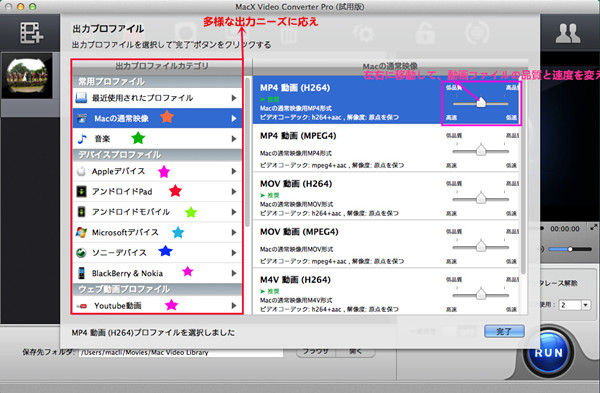This screenshot has height=393, width=600.
Task: Select Appleデバイス category
Action: [157, 171]
